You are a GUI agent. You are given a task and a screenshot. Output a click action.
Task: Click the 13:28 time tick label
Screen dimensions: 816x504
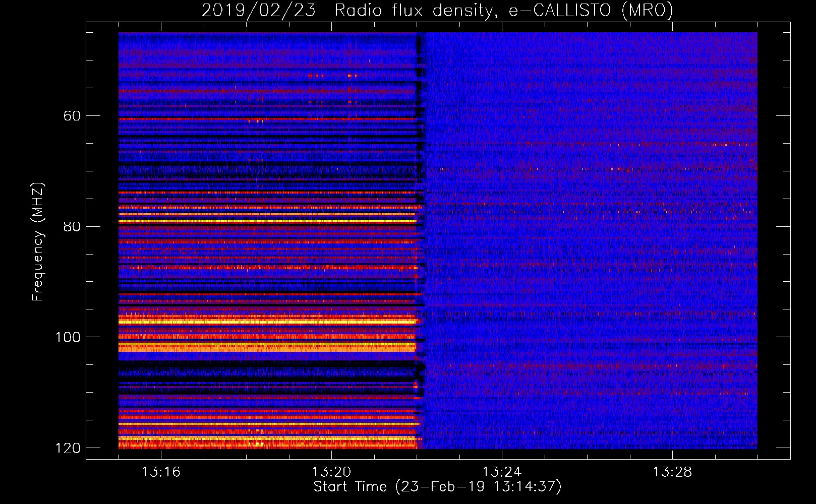coord(672,472)
